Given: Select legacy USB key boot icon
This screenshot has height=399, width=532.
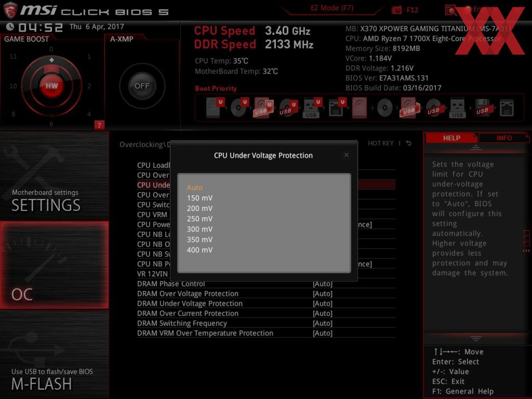Looking at the screenshot, I should pos(457,108).
